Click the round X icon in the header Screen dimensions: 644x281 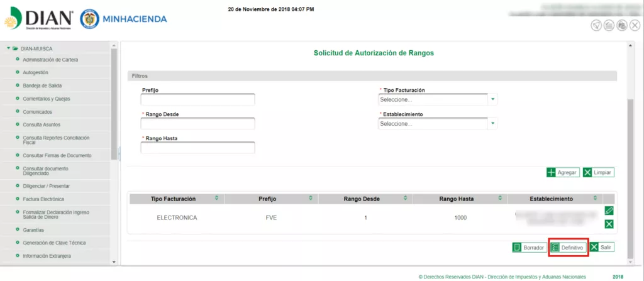635,26
